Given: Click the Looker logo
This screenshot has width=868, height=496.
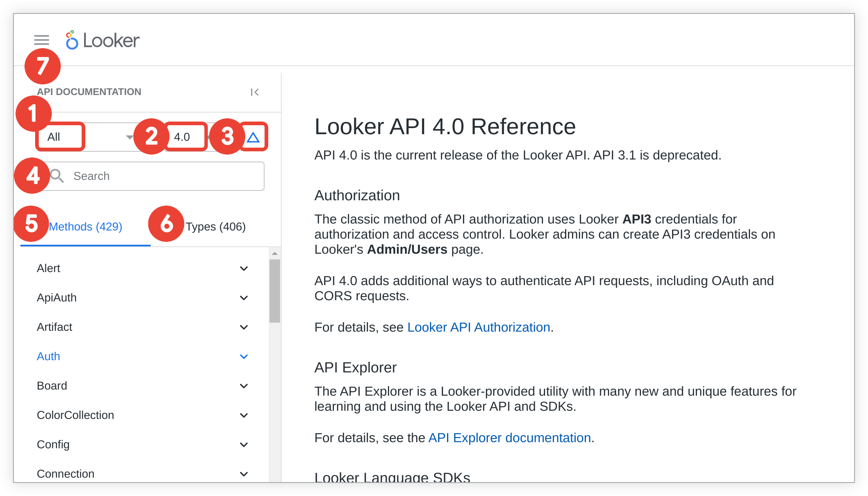Looking at the screenshot, I should click(101, 40).
